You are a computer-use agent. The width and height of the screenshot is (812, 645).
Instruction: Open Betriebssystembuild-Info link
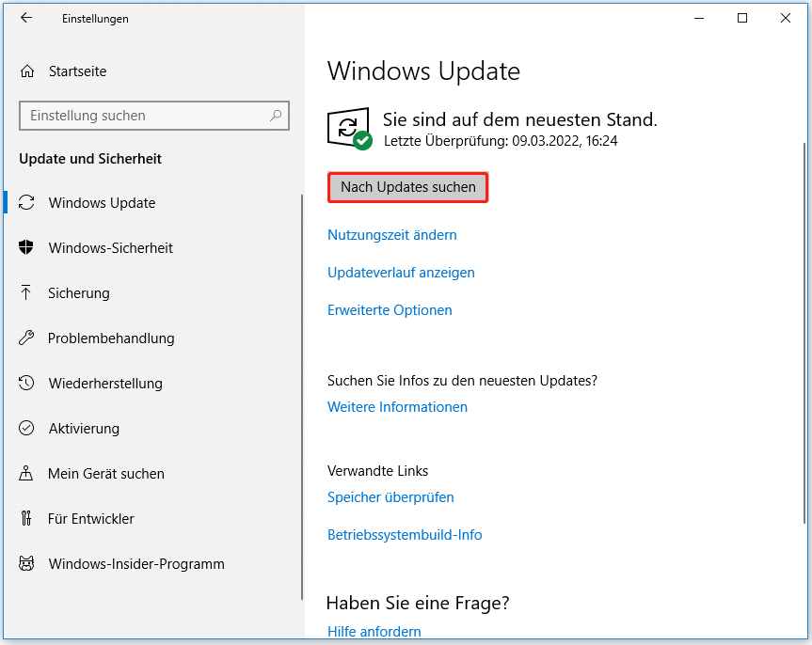405,534
